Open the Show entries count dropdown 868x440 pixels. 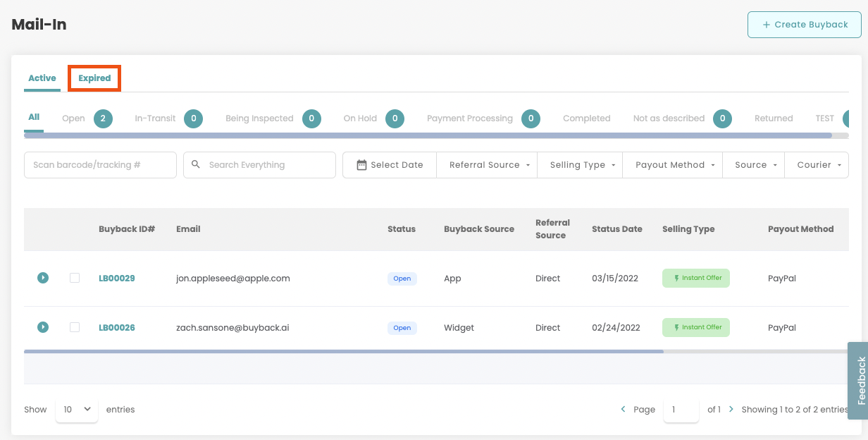77,409
